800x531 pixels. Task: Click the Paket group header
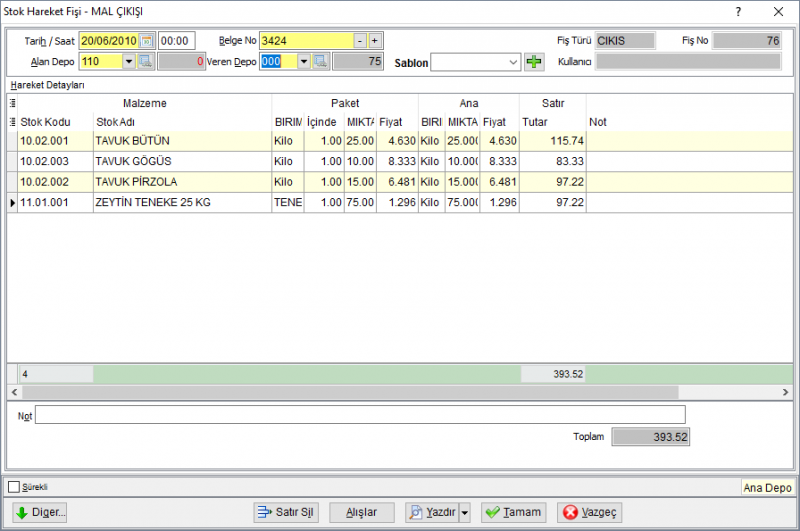click(345, 103)
